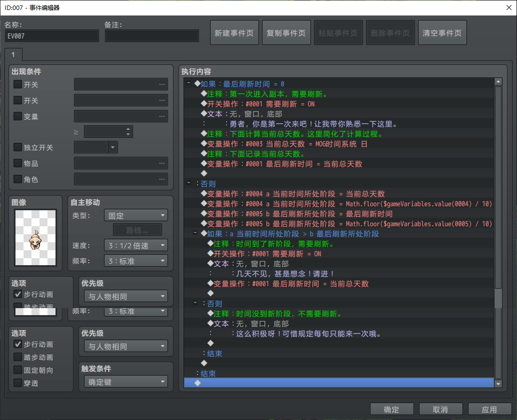Close the 事件编辑器 window

pyautogui.click(x=509, y=7)
